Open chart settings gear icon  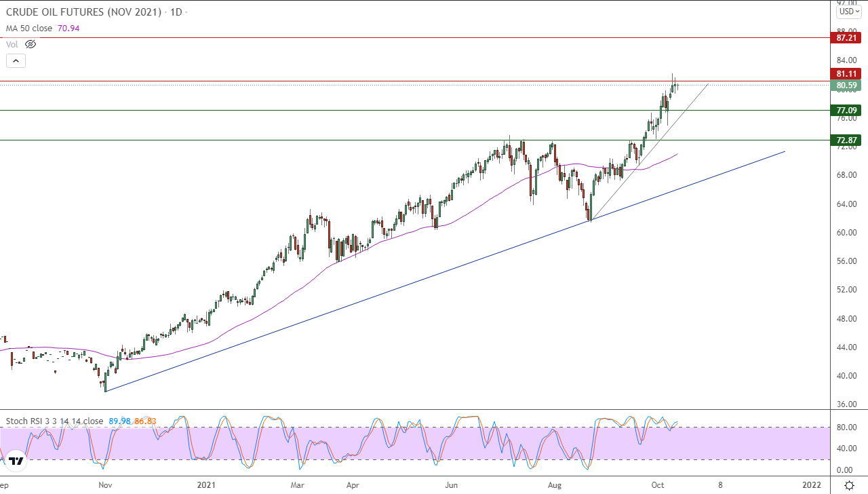pos(849,485)
